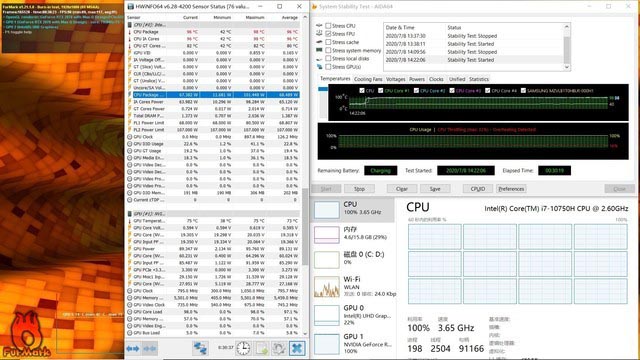Enable the Stress cache checkbox
Viewport: 640px width, 360px height.
click(x=328, y=42)
